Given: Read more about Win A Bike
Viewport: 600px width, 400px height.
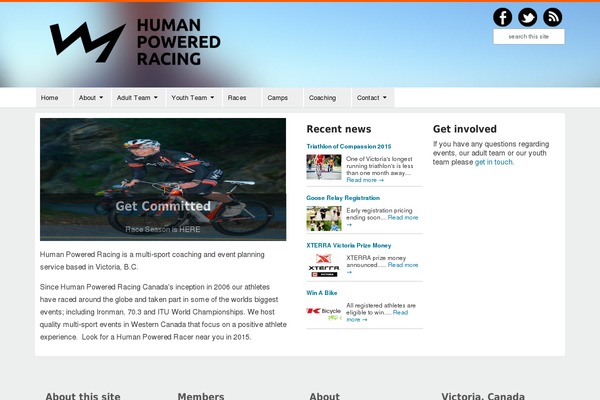Looking at the screenshot, I should click(400, 312).
